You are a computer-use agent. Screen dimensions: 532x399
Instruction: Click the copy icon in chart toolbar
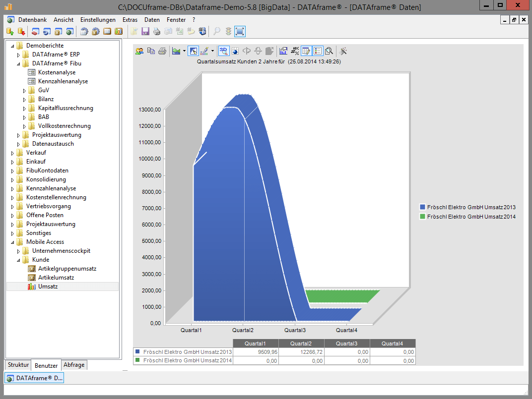coord(151,51)
